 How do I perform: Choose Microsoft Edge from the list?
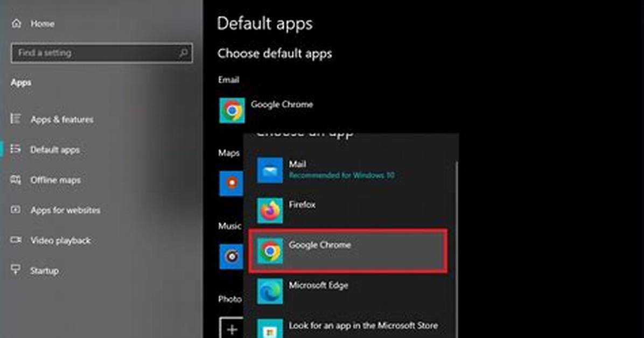tap(348, 291)
